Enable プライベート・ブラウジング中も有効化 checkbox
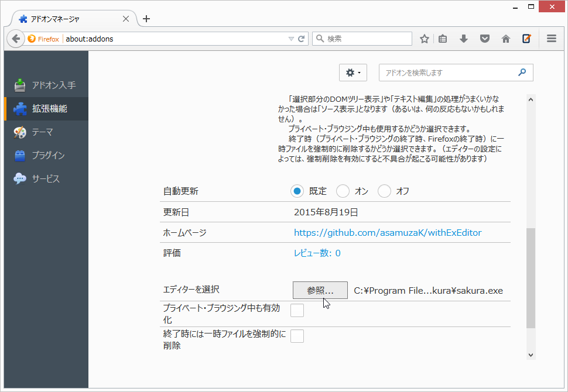The height and width of the screenshot is (392, 568). [x=297, y=310]
